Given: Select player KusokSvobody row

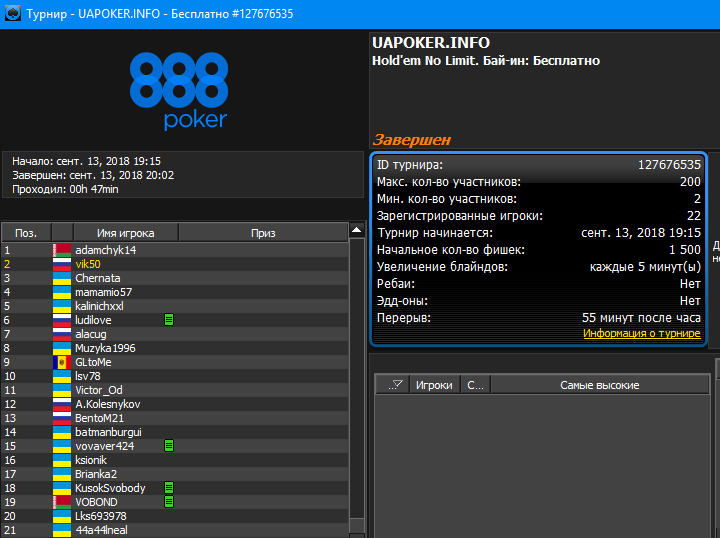Looking at the screenshot, I should (174, 488).
